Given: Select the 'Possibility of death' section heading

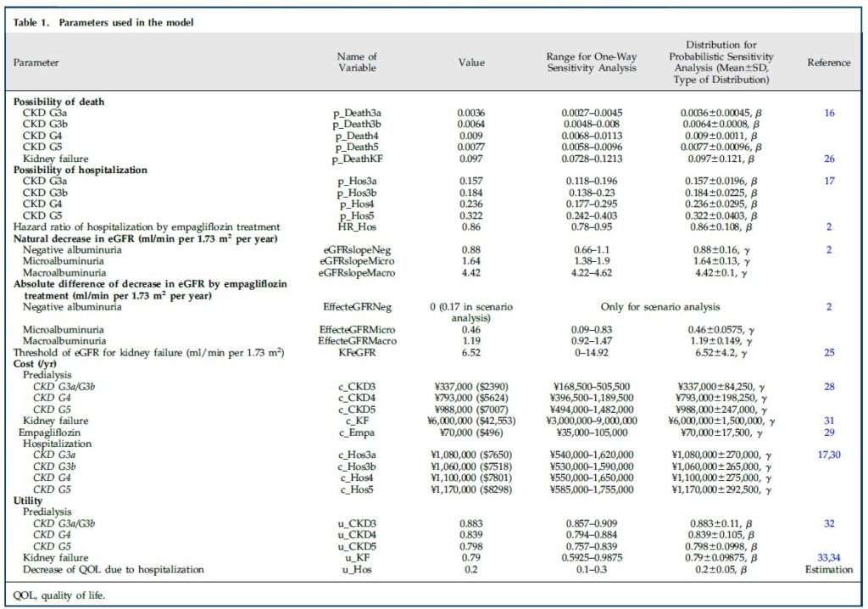Looking at the screenshot, I should pos(59,101).
